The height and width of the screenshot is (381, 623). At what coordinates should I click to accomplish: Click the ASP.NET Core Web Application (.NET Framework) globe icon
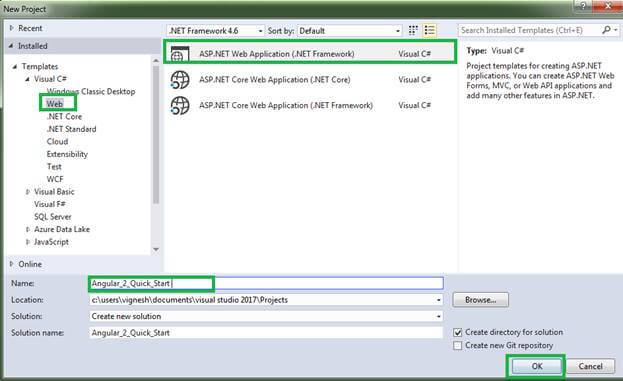point(180,106)
